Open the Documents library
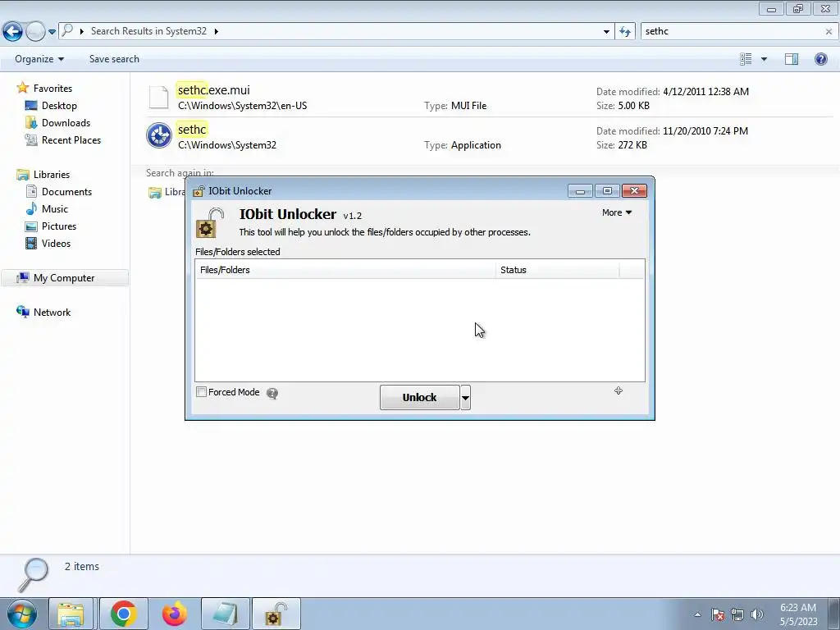The width and height of the screenshot is (840, 630). click(66, 192)
